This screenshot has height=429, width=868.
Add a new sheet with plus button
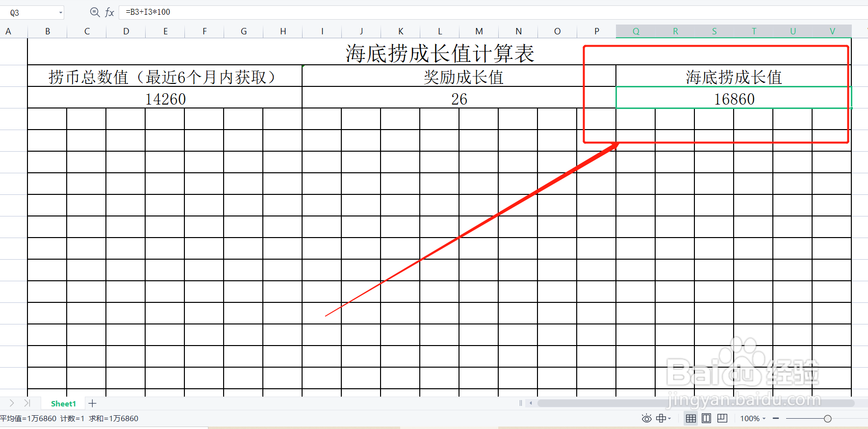[x=92, y=403]
